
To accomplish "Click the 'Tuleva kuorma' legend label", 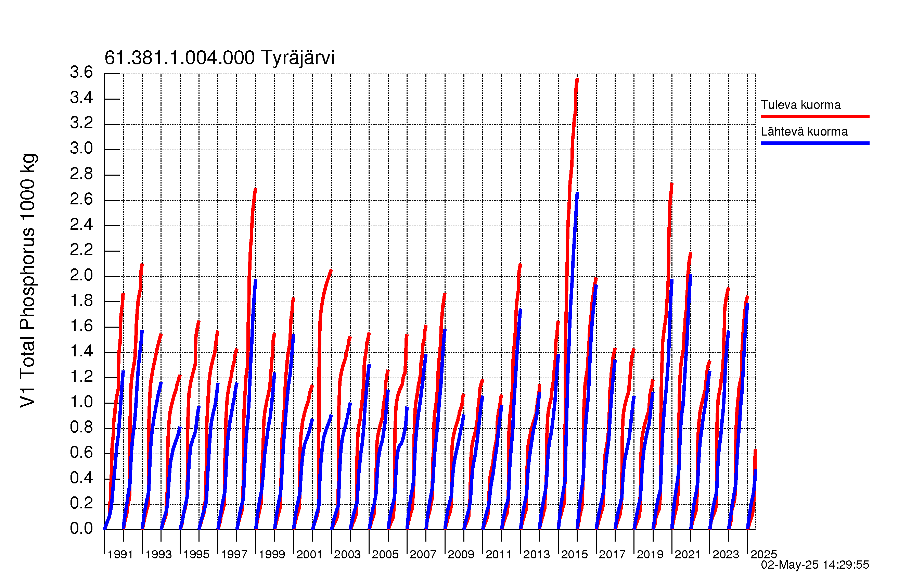I will 800,104.
